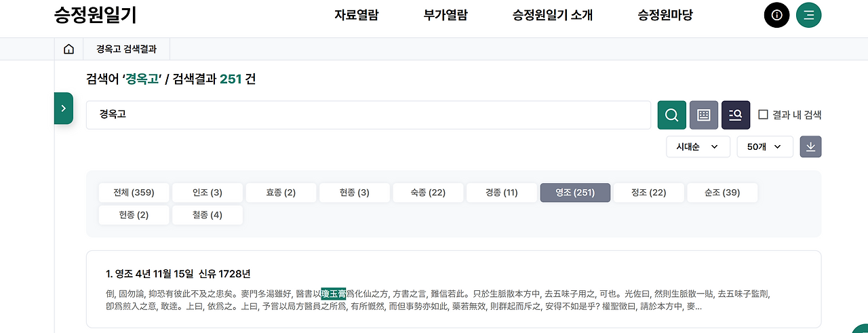The width and height of the screenshot is (868, 333).
Task: Open the advanced search icon button
Action: 736,115
